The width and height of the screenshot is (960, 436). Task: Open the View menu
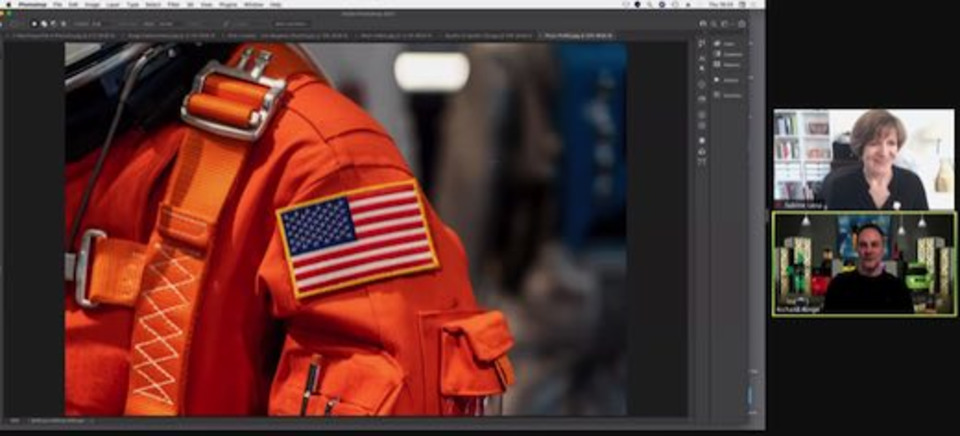[206, 4]
